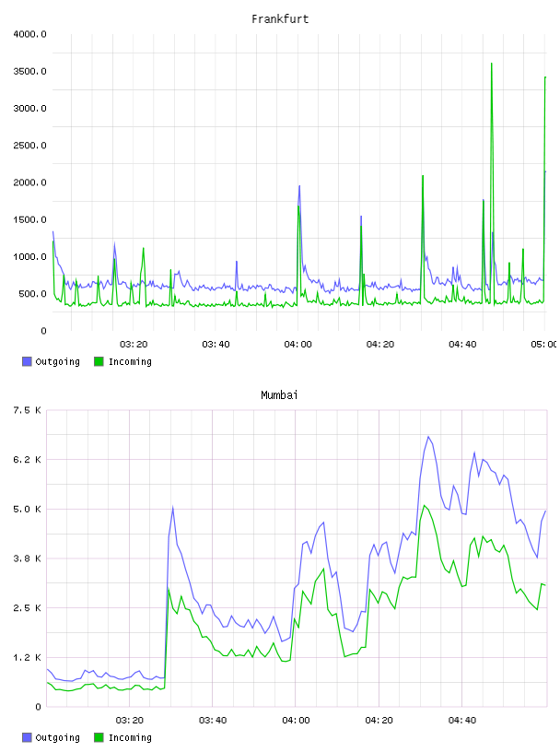Click the 03:20 time label in Mumbai chart
Screen dimensions: 560x752
pos(130,721)
